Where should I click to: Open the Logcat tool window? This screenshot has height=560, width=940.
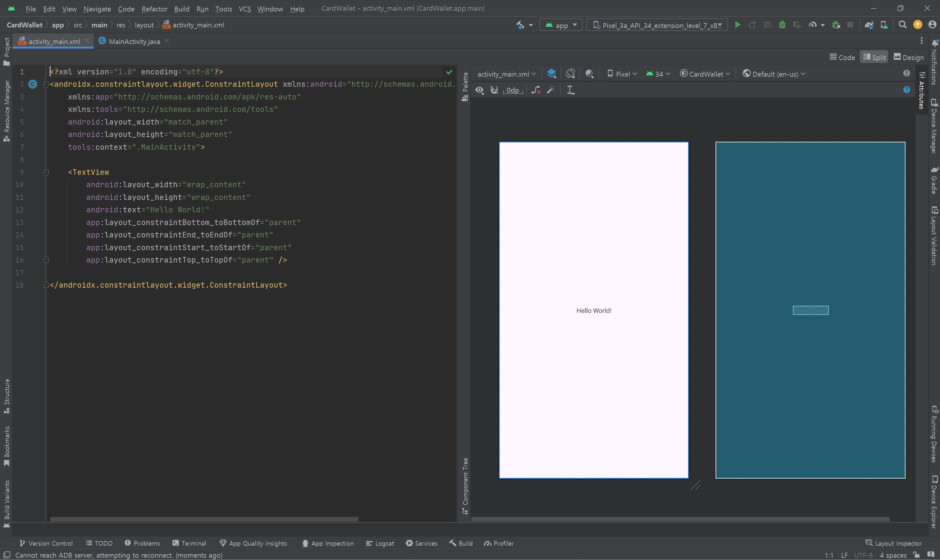pyautogui.click(x=380, y=543)
